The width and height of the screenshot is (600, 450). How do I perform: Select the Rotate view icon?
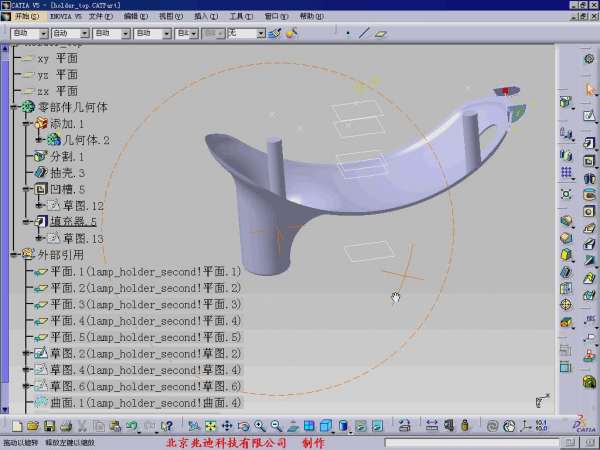pos(243,426)
